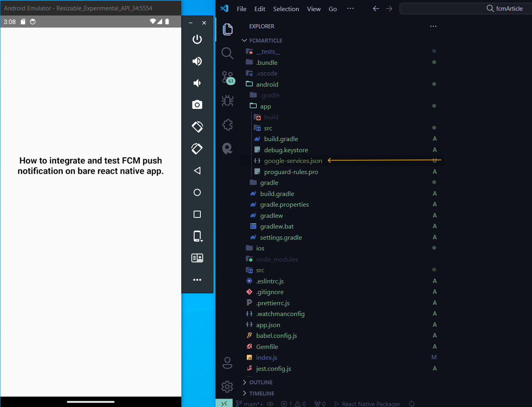The width and height of the screenshot is (532, 407).
Task: Expand the .gradle folder
Action: click(342, 95)
